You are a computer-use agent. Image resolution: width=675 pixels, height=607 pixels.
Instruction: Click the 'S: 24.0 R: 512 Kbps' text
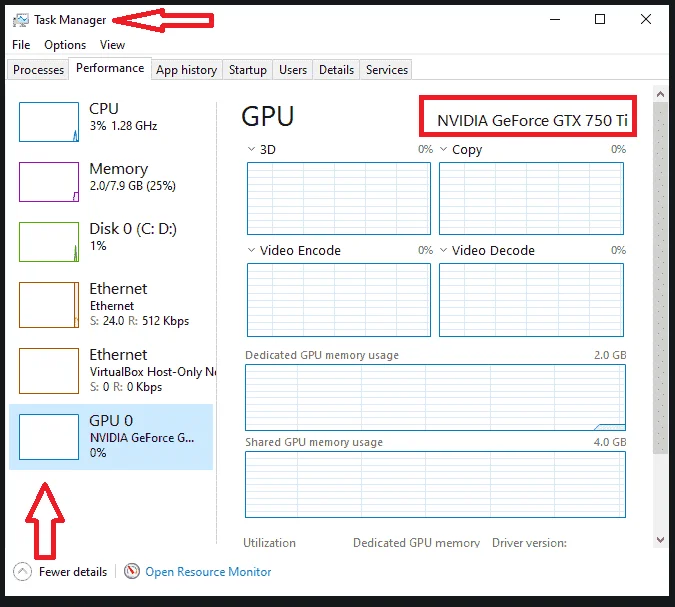tap(139, 321)
